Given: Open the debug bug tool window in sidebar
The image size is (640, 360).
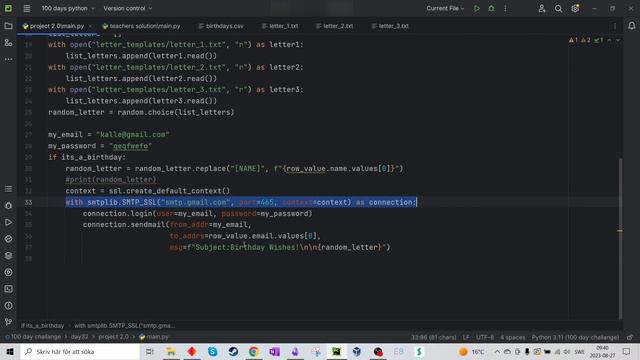Looking at the screenshot, I should [8, 206].
